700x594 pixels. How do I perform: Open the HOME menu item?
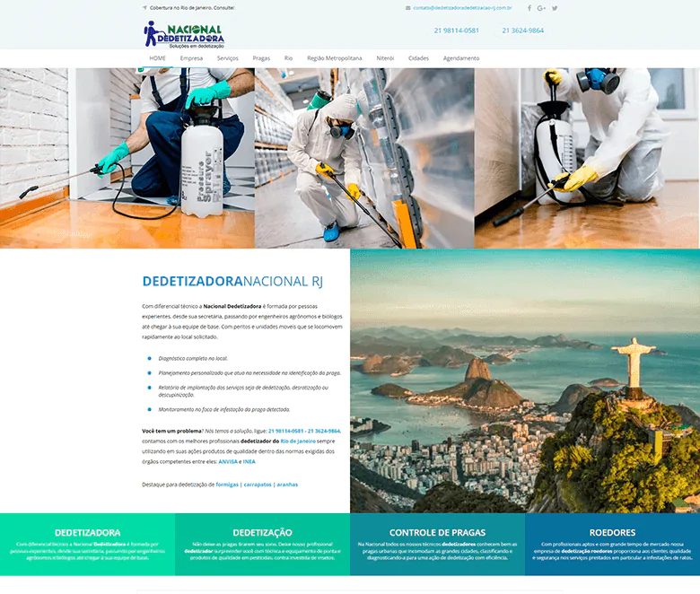(x=158, y=58)
